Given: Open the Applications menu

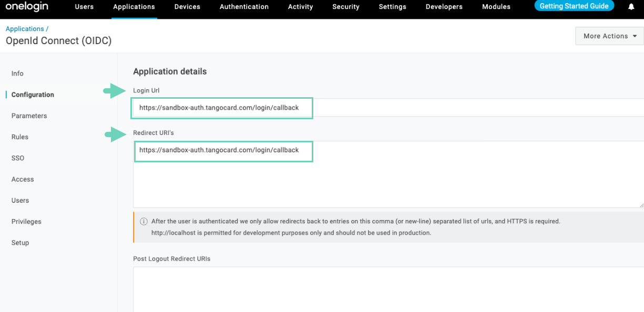Looking at the screenshot, I should click(134, 7).
